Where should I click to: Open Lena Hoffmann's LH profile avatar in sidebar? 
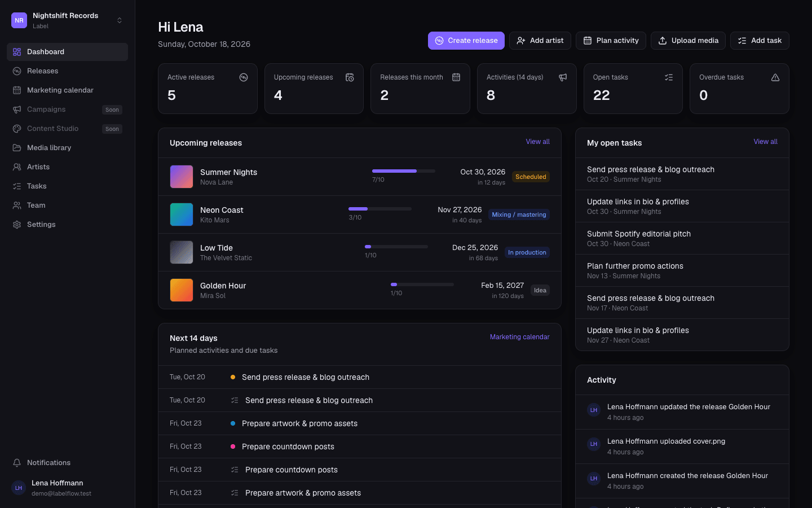[x=19, y=488]
